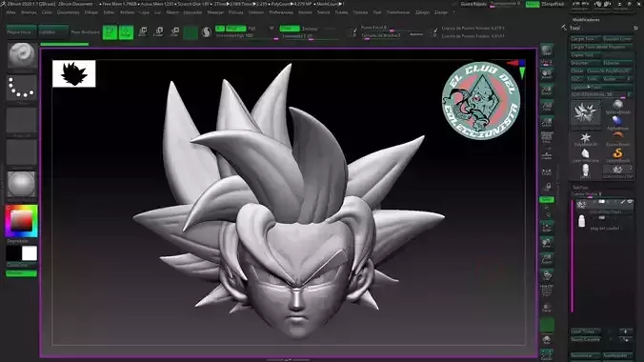Image resolution: width=644 pixels, height=362 pixels.
Task: Click the Rotate view icon on right shelf
Action: pos(547,275)
